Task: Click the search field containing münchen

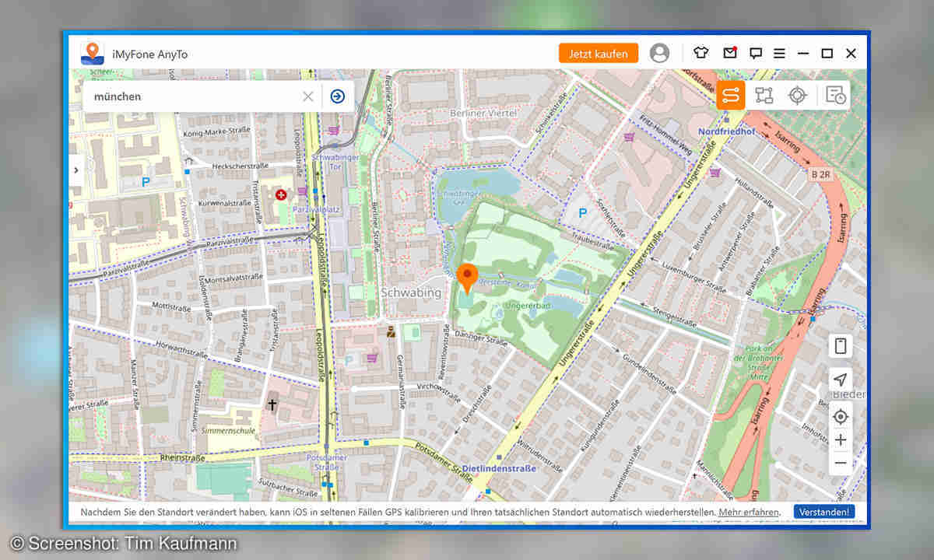Action: point(191,96)
